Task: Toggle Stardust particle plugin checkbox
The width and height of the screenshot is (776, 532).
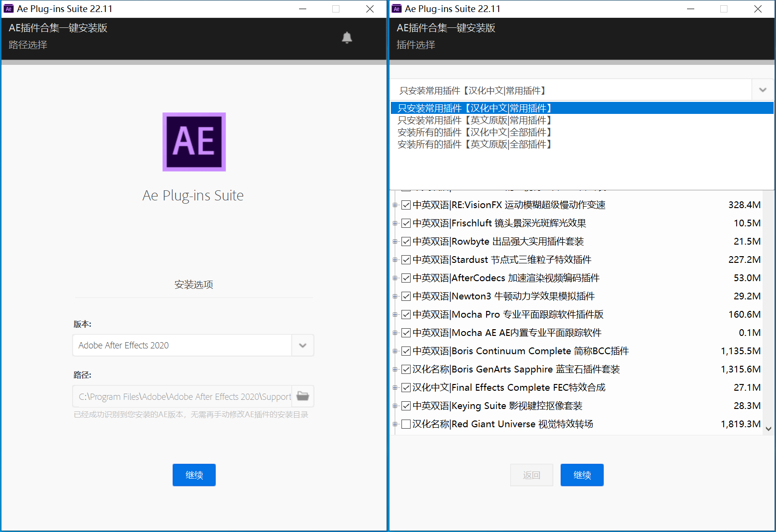Action: (406, 260)
